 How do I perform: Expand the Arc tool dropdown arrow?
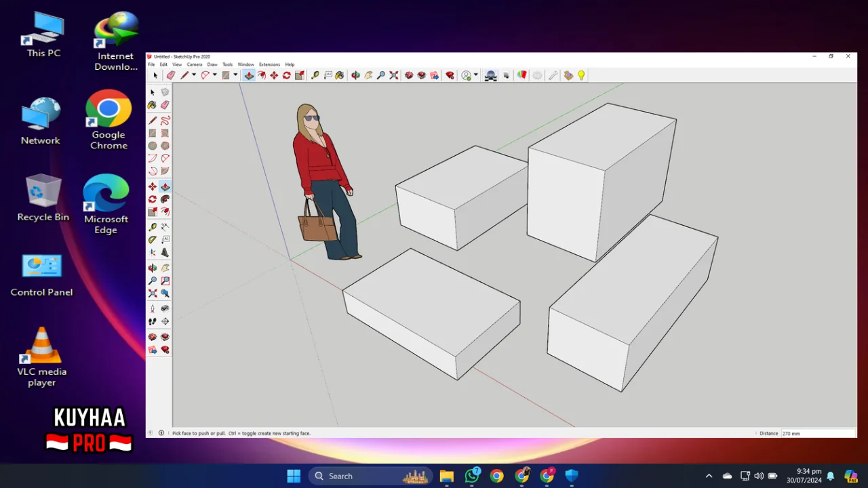pos(215,75)
